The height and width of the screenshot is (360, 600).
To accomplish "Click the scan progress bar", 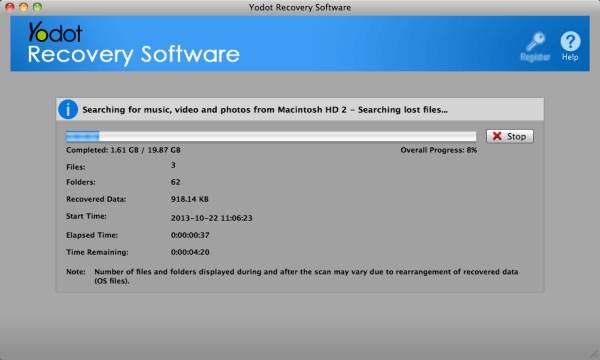I will tap(271, 136).
